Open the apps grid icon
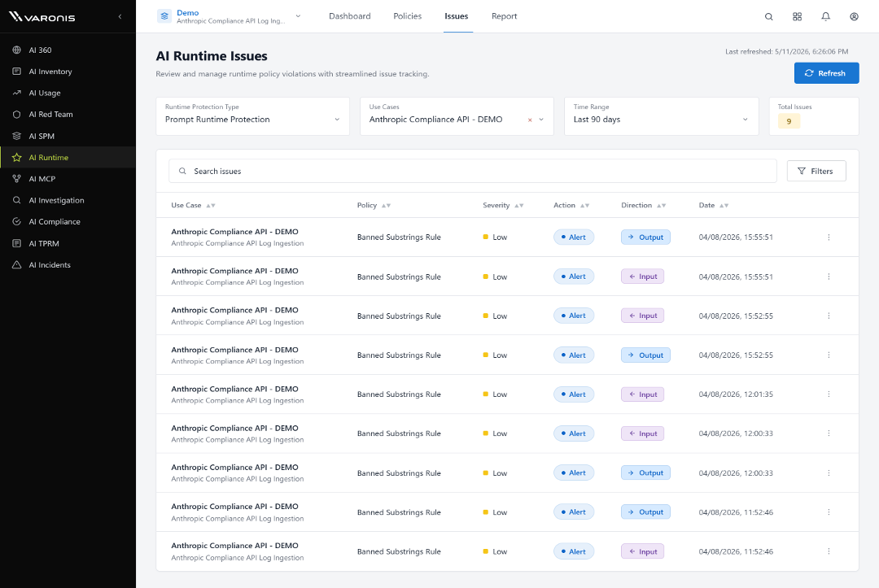Viewport: 879px width, 588px height. (797, 17)
